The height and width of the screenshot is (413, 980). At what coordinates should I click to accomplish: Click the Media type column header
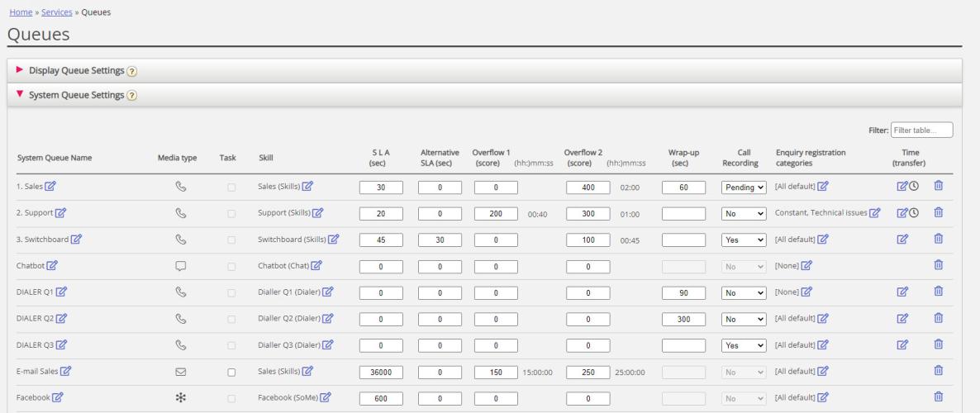177,158
